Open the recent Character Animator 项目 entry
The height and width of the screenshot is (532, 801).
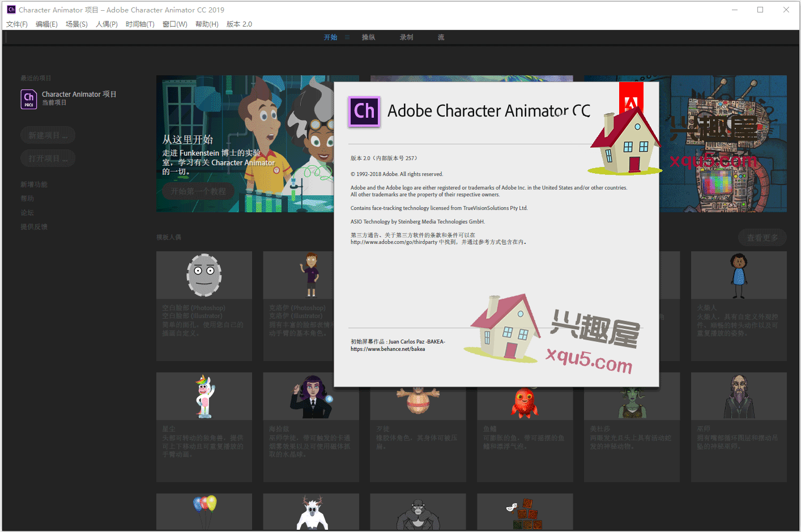79,95
